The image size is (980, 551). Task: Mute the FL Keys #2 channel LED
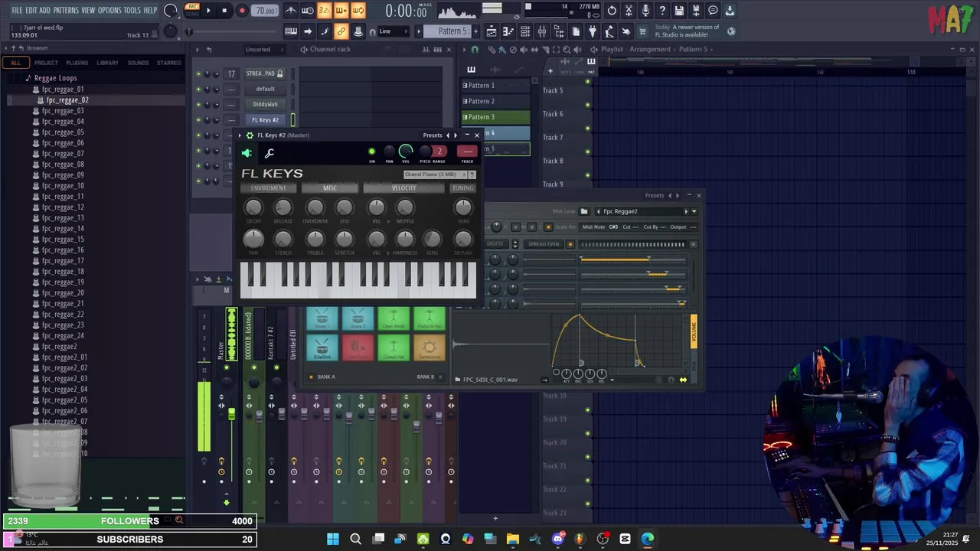(198, 120)
